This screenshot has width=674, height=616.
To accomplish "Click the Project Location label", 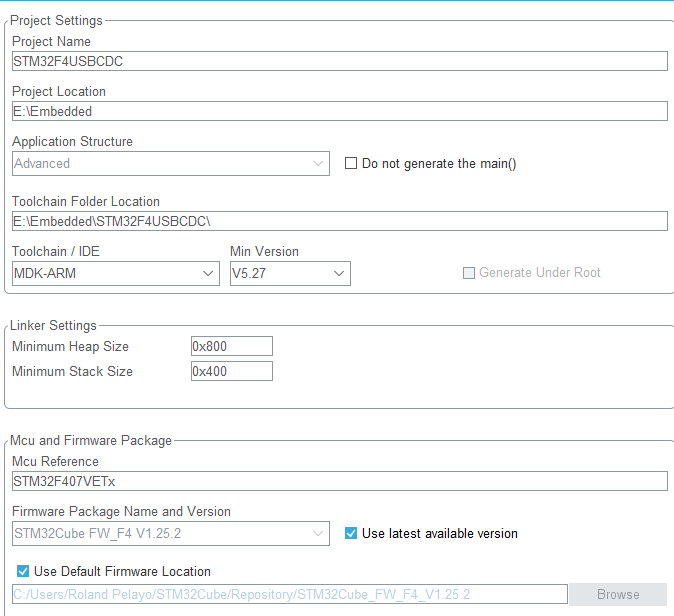I will pyautogui.click(x=59, y=92).
